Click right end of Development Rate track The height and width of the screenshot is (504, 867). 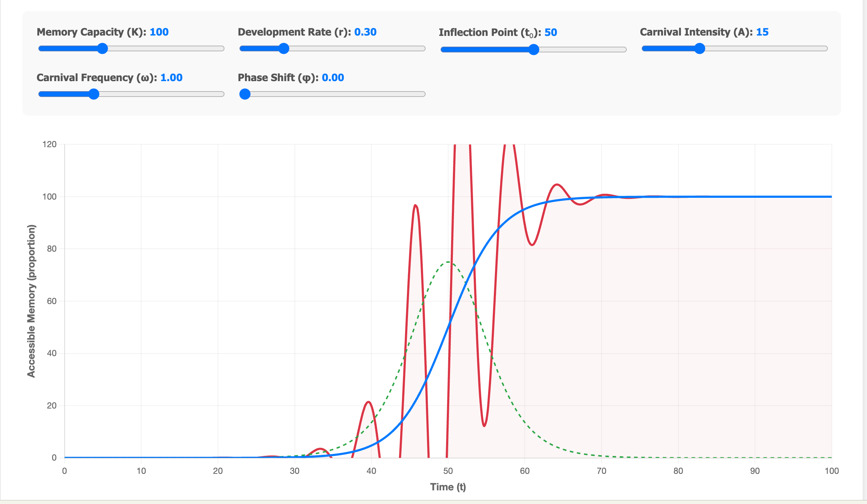(423, 48)
